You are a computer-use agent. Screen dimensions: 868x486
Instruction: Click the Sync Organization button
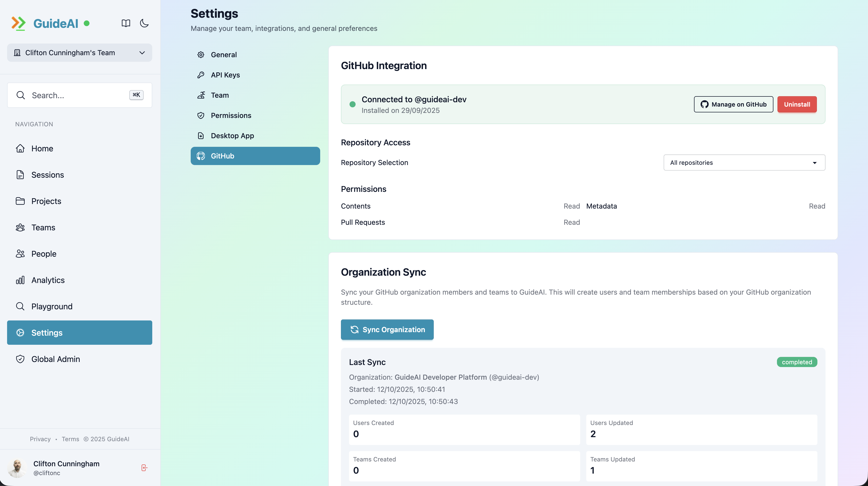[x=387, y=330]
